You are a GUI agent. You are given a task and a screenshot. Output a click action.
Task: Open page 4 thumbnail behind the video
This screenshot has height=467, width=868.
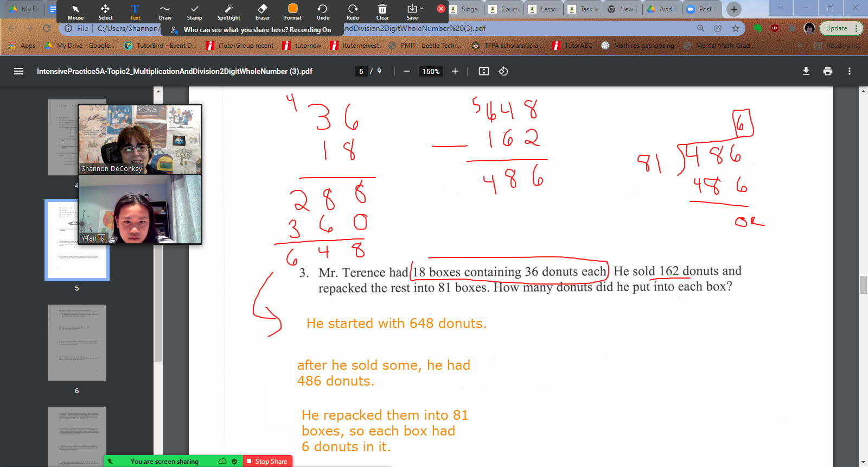click(62, 137)
